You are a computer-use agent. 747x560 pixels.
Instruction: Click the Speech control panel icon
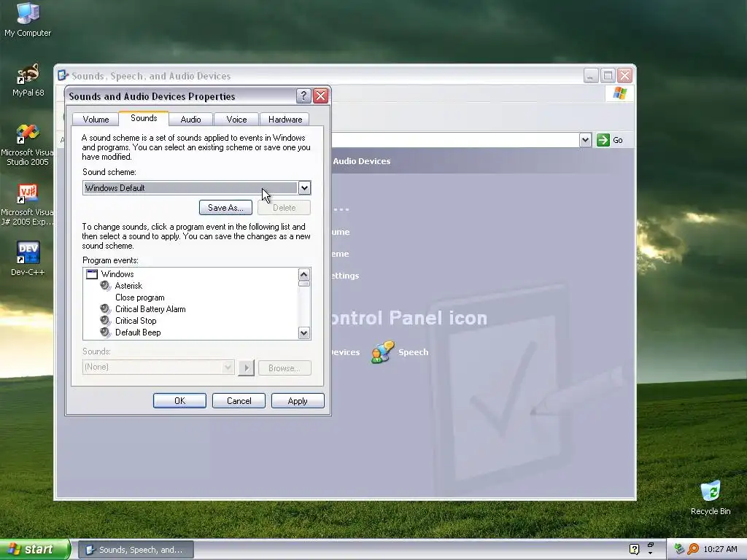tap(383, 352)
